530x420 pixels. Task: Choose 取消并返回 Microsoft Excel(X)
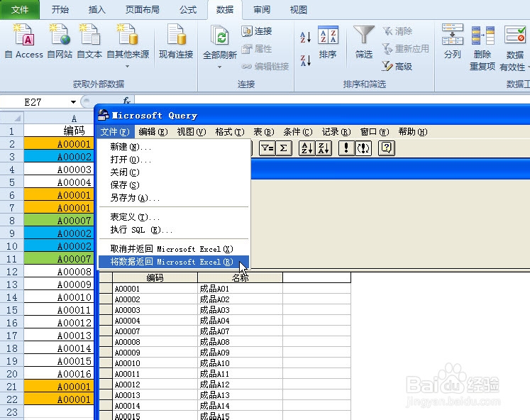(174, 249)
